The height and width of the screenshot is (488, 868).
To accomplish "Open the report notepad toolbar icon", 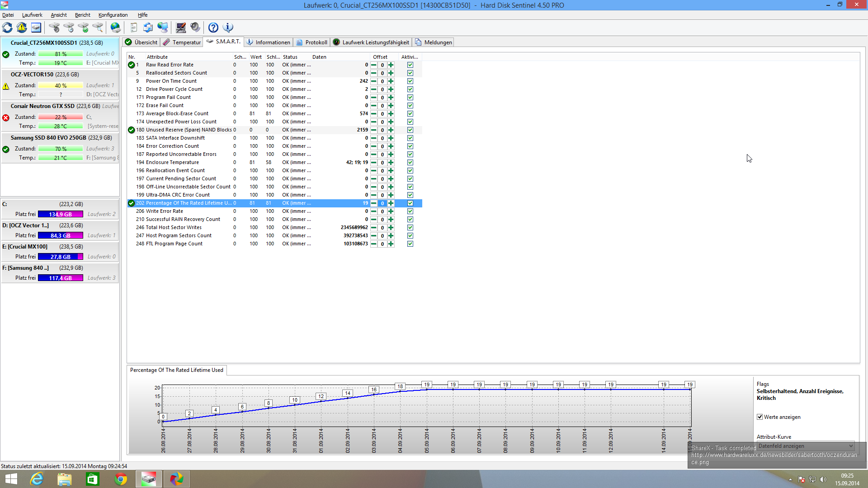I will pos(133,28).
